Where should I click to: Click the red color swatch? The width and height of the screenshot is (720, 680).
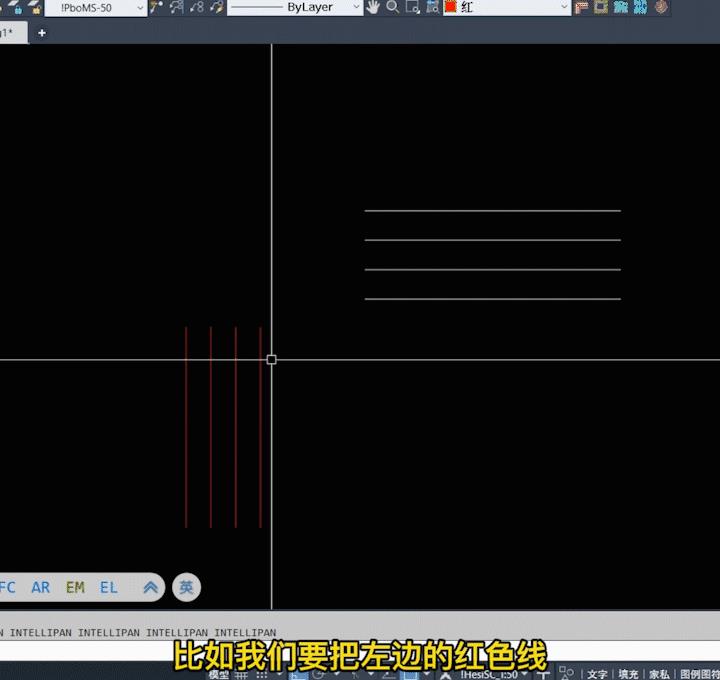[450, 7]
